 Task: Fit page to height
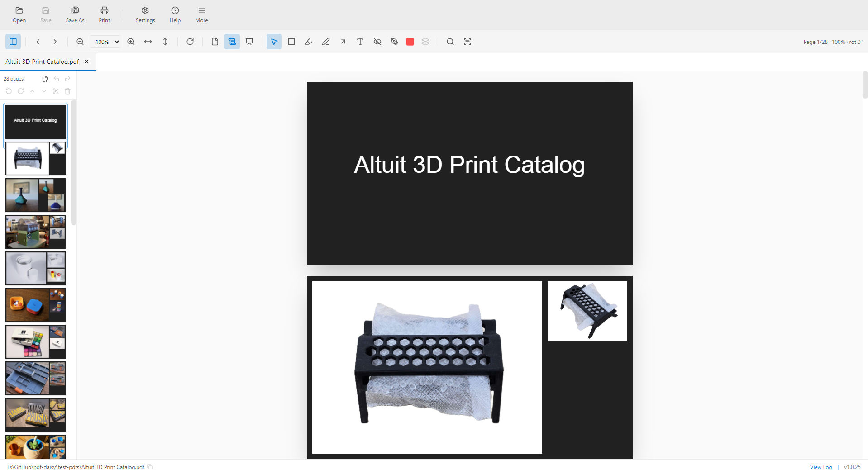click(165, 42)
